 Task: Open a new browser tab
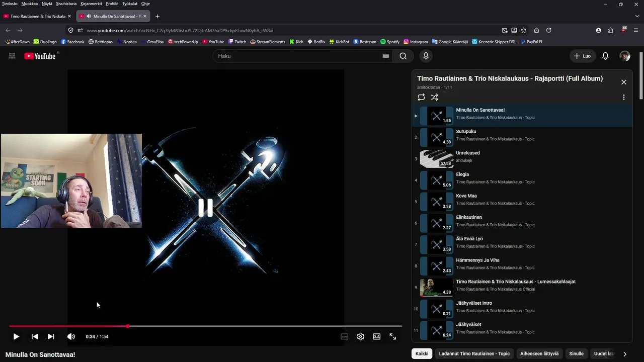(x=157, y=16)
